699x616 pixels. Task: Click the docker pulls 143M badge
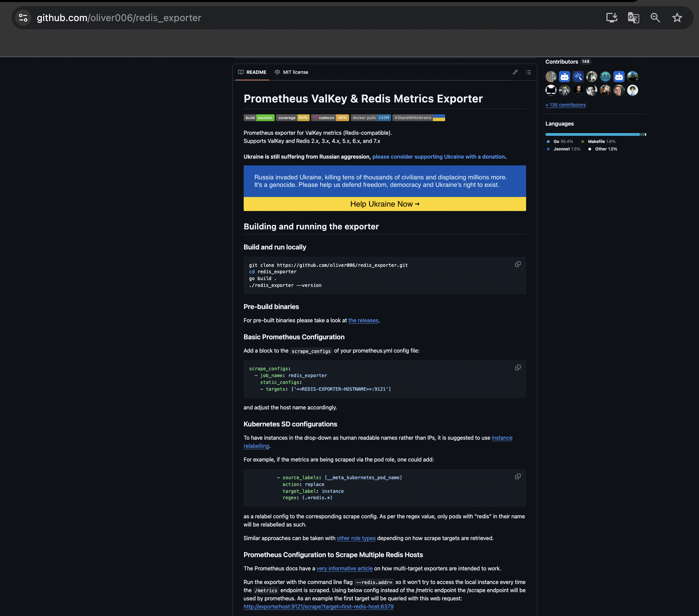point(371,118)
